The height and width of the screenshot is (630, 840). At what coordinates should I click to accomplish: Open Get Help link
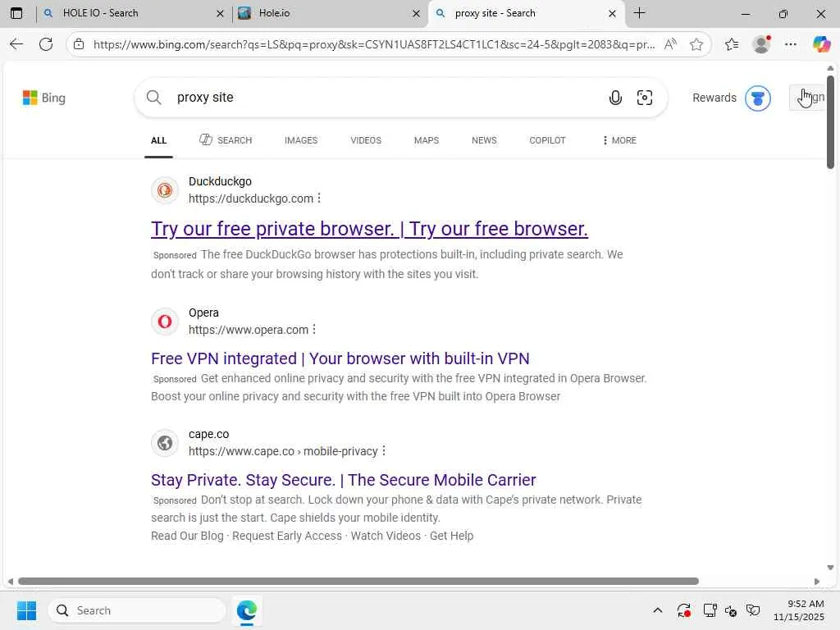click(x=452, y=536)
